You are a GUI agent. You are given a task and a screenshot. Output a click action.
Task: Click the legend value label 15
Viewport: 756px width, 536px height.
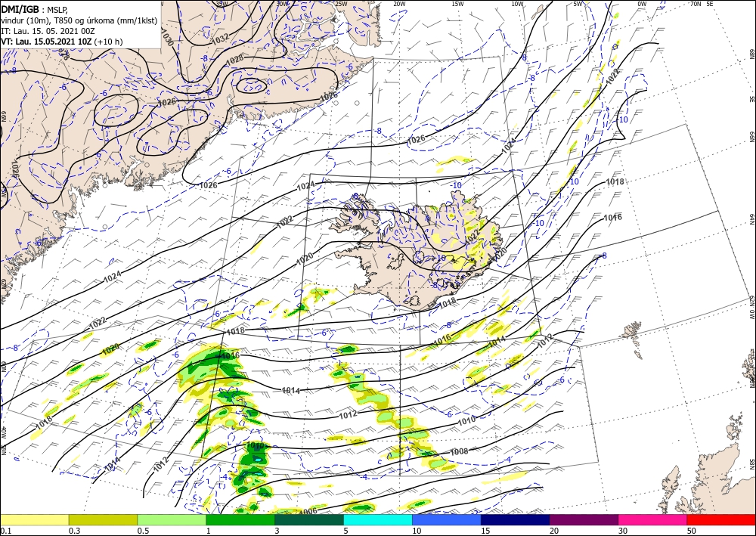tap(485, 531)
